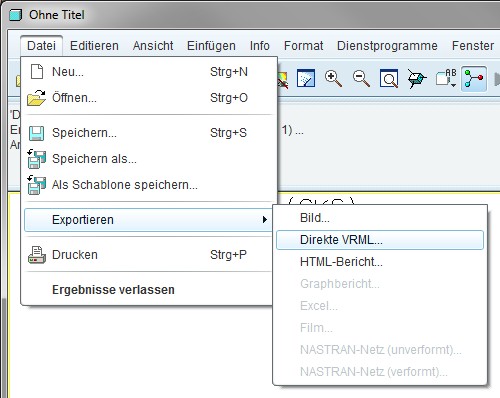Select the Exportieren menu entry
Screen dimensions: 500x398
pos(148,220)
